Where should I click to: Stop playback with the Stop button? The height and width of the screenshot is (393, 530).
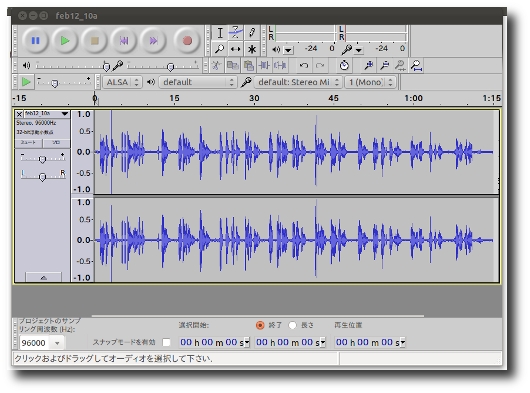tap(94, 41)
